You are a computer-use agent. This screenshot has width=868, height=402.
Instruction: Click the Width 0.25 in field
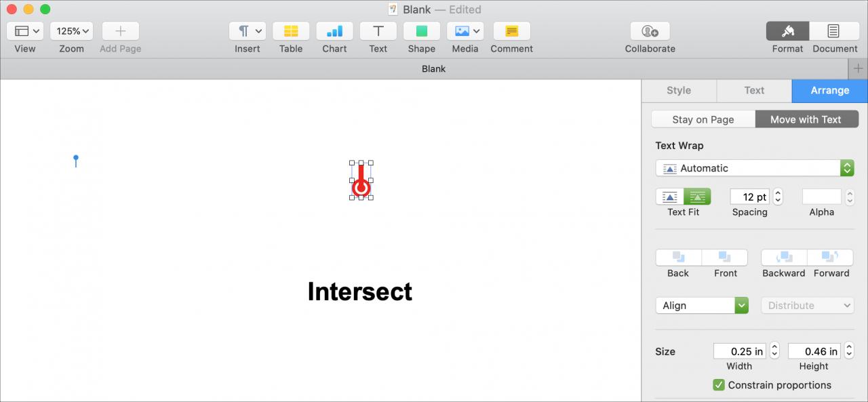coord(740,351)
